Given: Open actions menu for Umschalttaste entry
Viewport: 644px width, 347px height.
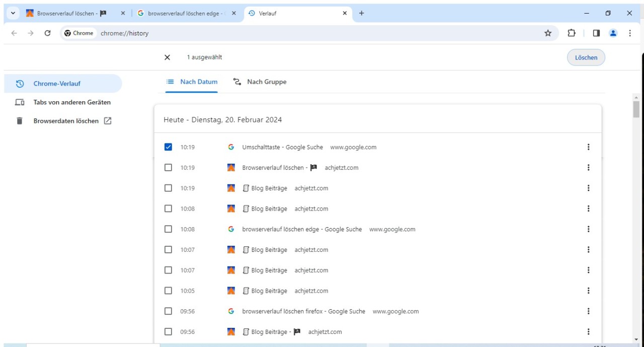Looking at the screenshot, I should coord(588,147).
